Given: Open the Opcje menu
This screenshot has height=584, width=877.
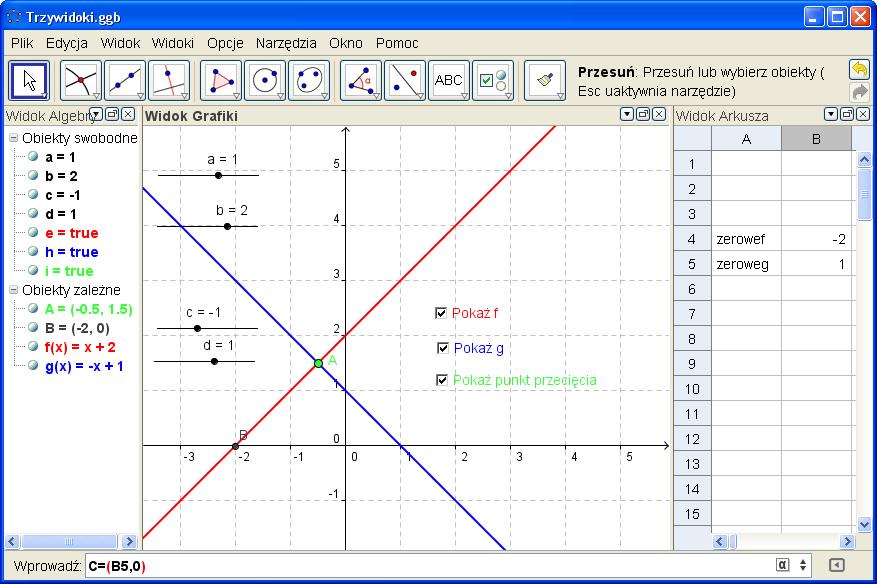Looking at the screenshot, I should coord(225,43).
